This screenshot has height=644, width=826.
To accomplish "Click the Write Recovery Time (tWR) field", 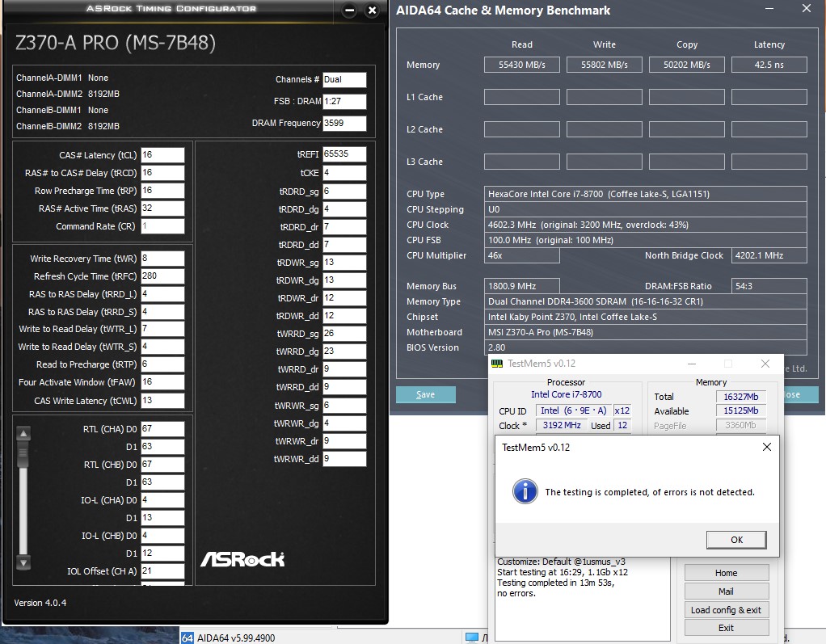I will [162, 258].
